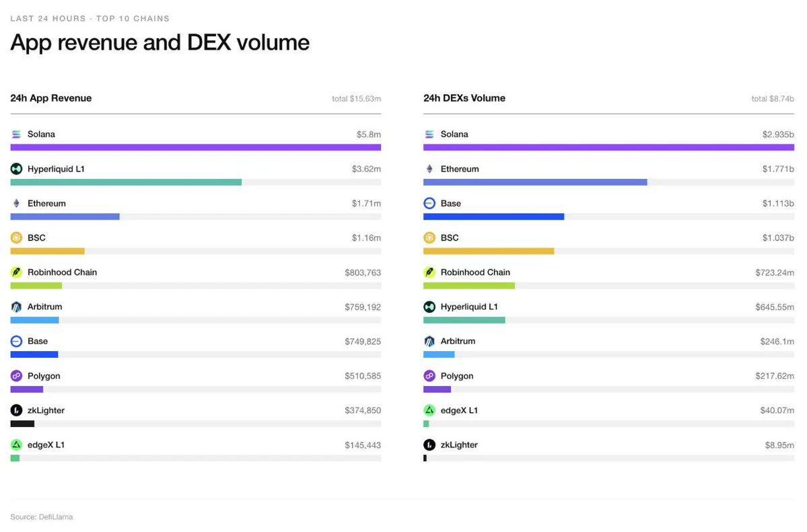Click the 24h App Revenue heading
The image size is (807, 532).
(51, 98)
